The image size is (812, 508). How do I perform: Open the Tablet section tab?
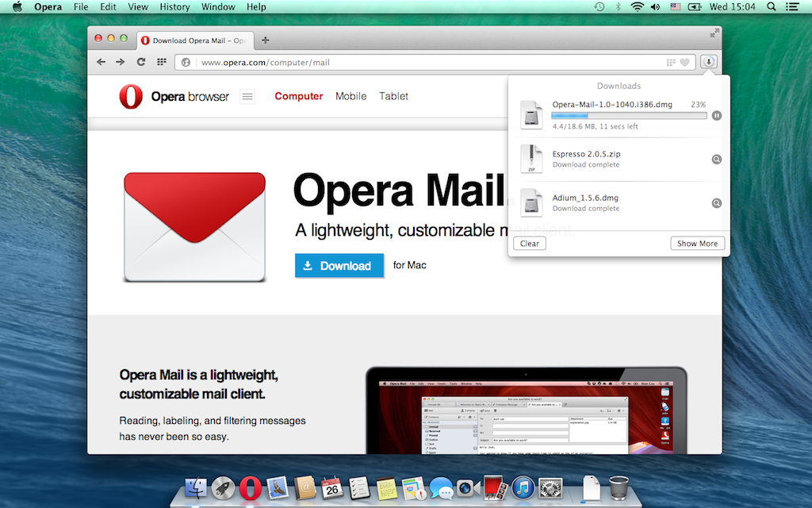[393, 96]
